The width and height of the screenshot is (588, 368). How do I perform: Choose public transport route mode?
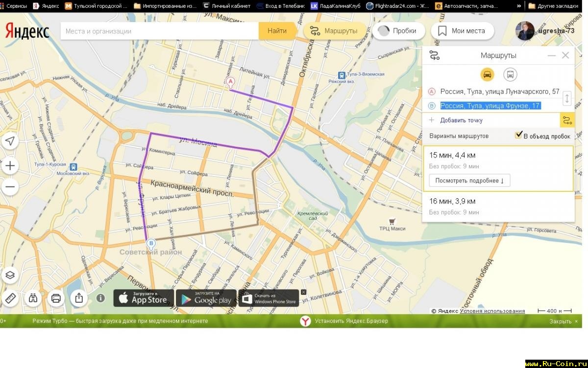[510, 75]
